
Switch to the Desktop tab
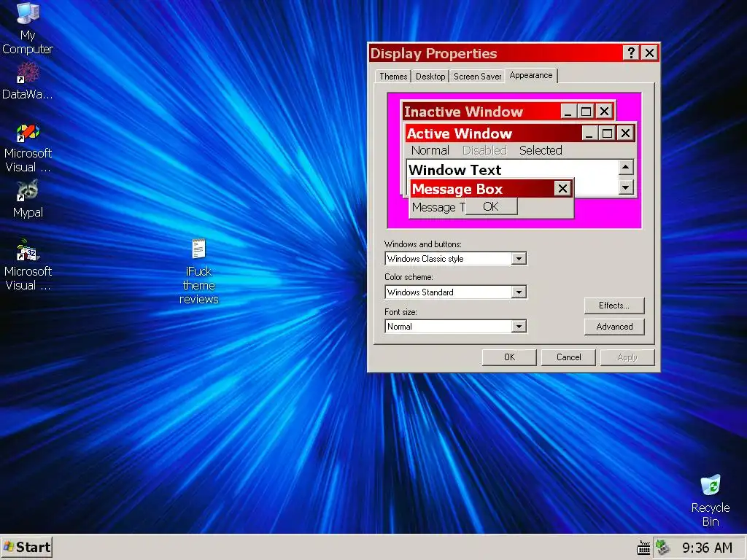(430, 76)
